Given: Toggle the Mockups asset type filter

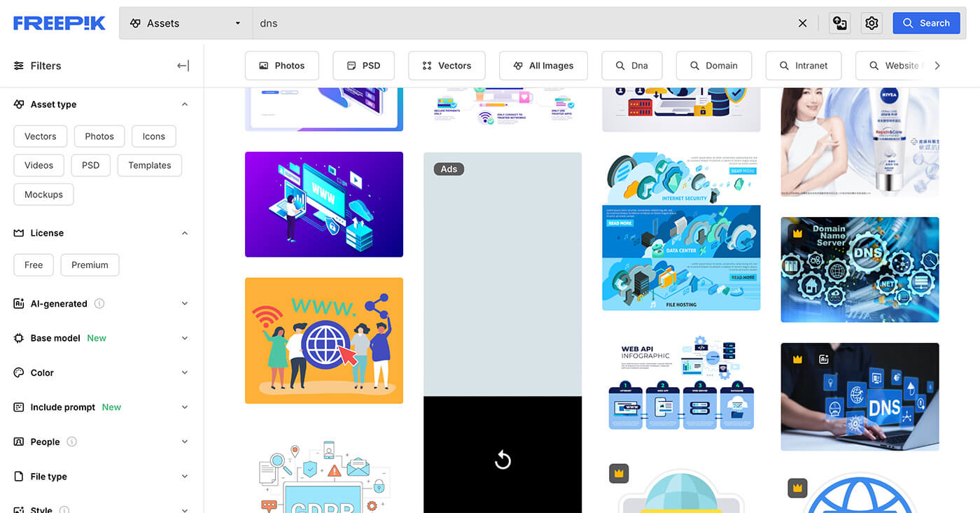Looking at the screenshot, I should coord(43,195).
